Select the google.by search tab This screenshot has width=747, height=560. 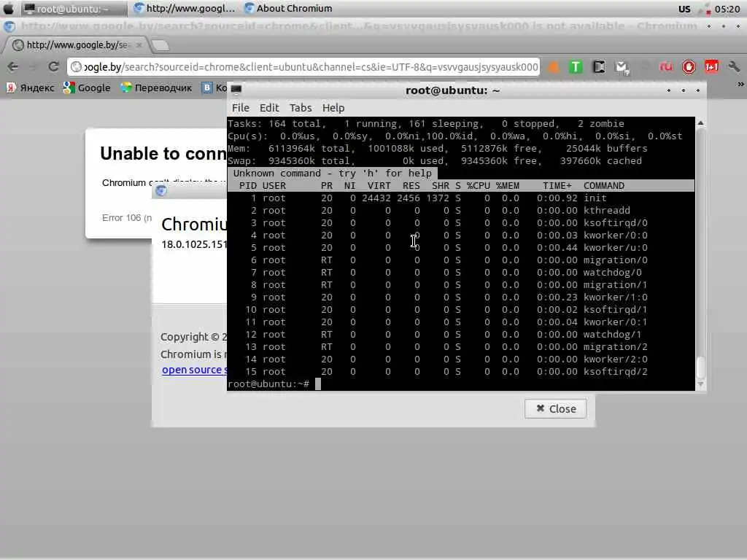tap(76, 45)
